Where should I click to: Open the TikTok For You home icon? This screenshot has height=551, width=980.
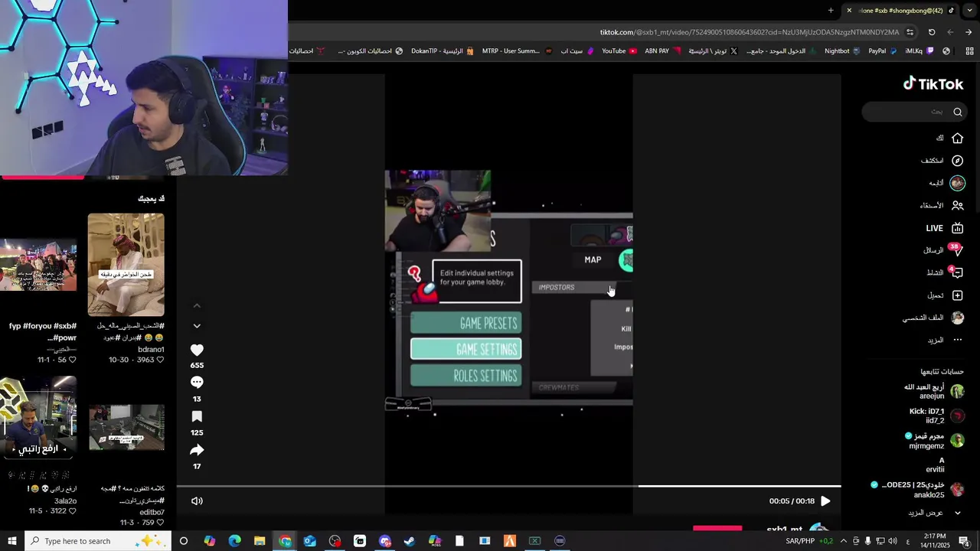tap(957, 139)
